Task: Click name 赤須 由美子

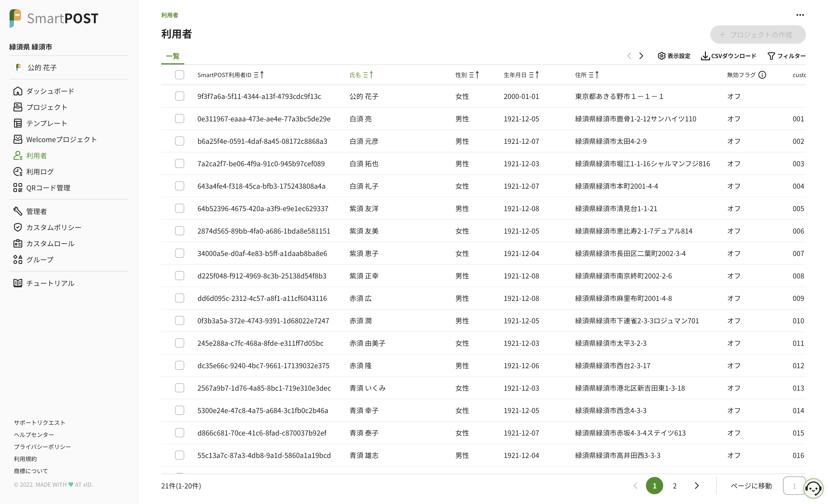Action: point(367,343)
